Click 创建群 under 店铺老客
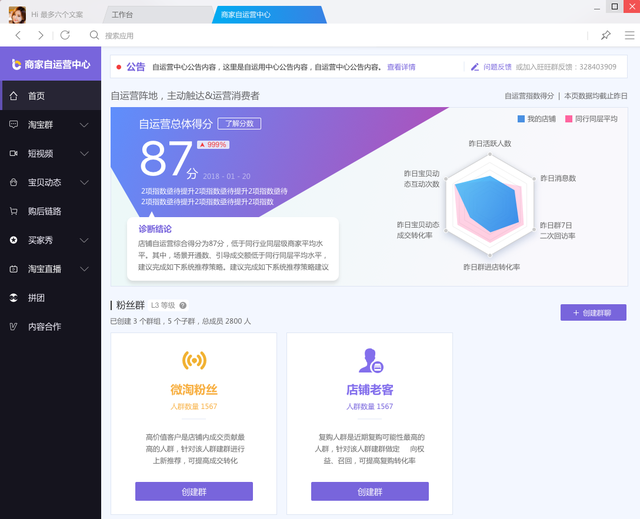 point(370,492)
